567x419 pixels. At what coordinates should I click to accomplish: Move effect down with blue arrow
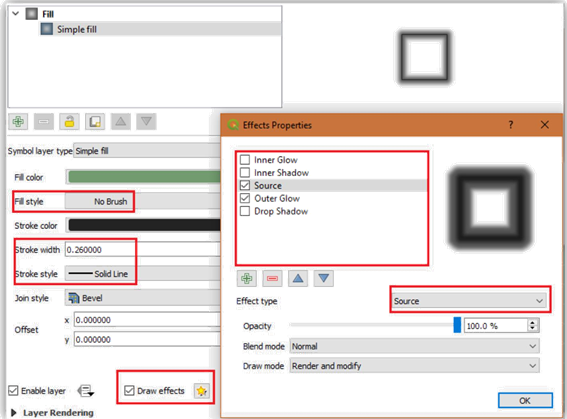324,279
